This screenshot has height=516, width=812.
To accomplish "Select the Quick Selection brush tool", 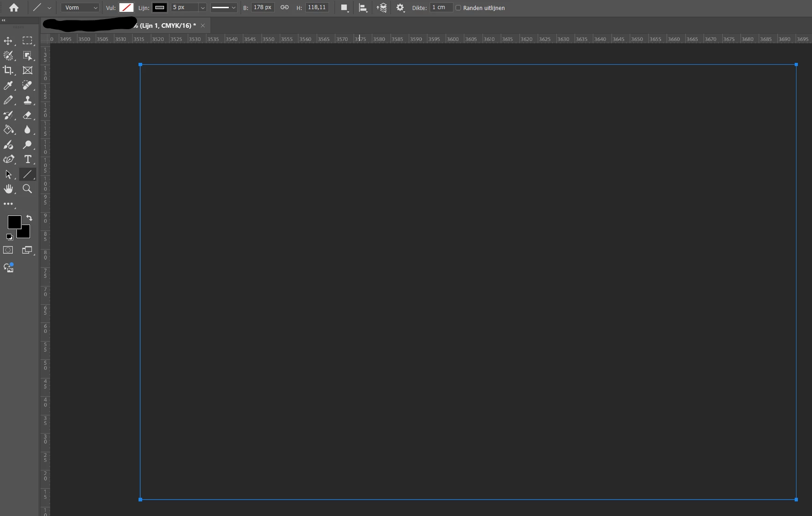I will (x=8, y=56).
